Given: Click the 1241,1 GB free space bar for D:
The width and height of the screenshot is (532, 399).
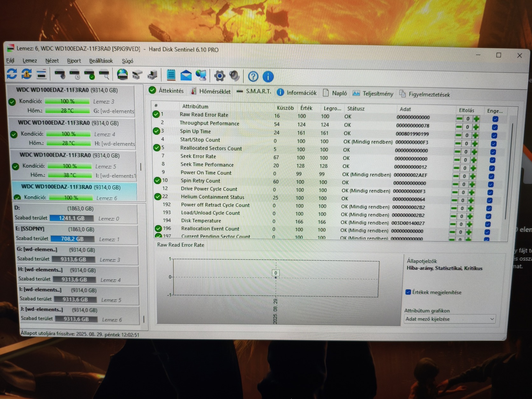Looking at the screenshot, I should 72,218.
